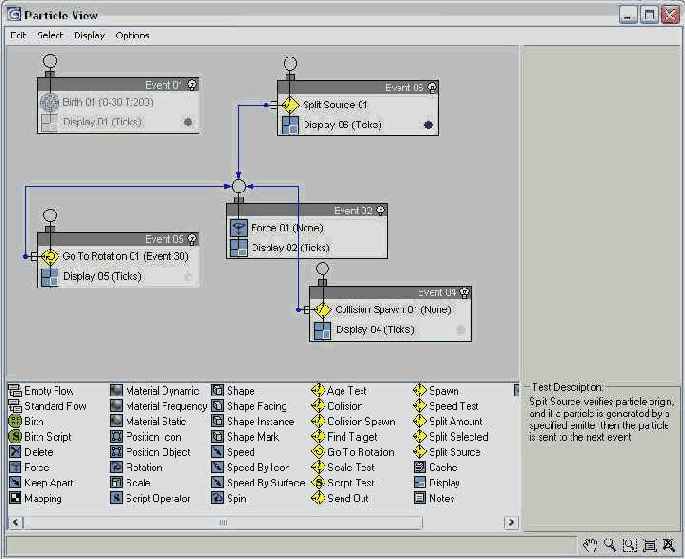Click the No Zoom tool
The image size is (685, 559).
click(669, 545)
